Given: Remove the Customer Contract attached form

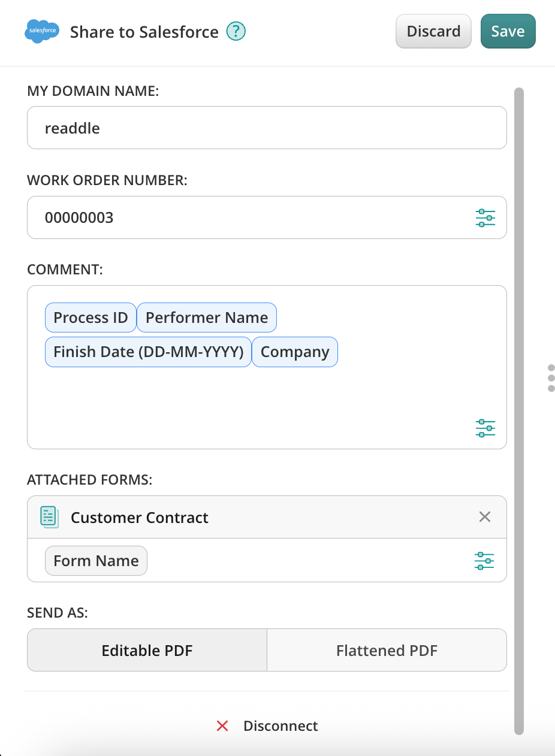Looking at the screenshot, I should point(485,517).
